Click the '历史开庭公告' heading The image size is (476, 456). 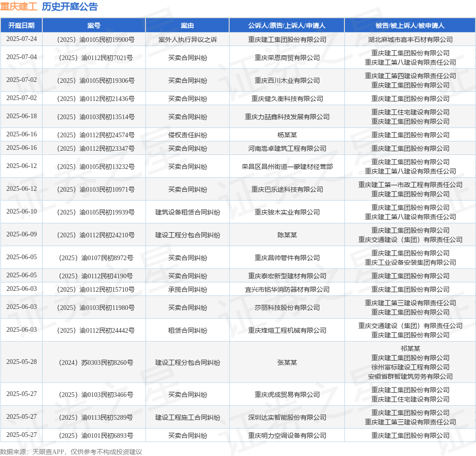[70, 7]
